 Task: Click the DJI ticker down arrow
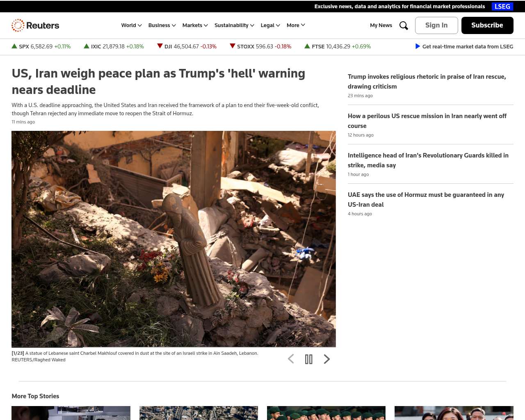(x=160, y=46)
